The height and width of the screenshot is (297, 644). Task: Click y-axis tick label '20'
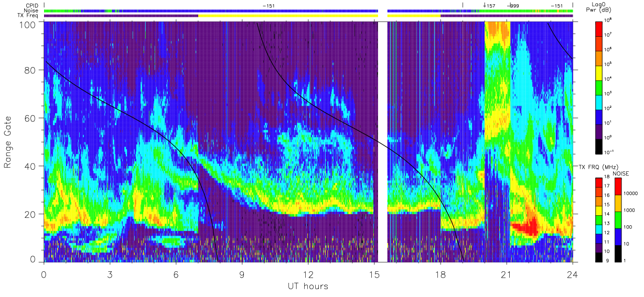pos(31,214)
